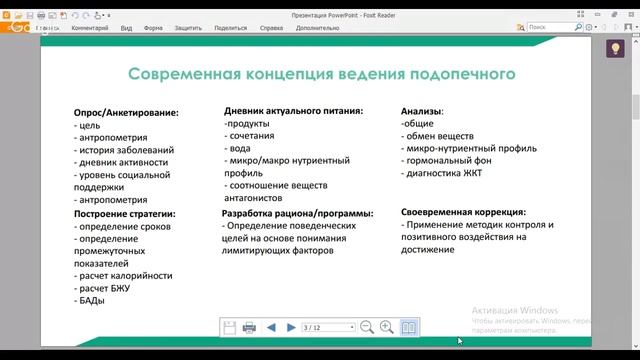Click the text '- дневник активности'
640x360 pixels.
pyautogui.click(x=121, y=162)
